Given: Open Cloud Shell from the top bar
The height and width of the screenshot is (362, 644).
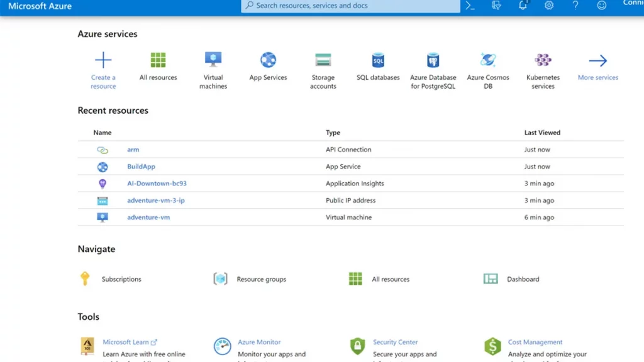Looking at the screenshot, I should pyautogui.click(x=470, y=6).
